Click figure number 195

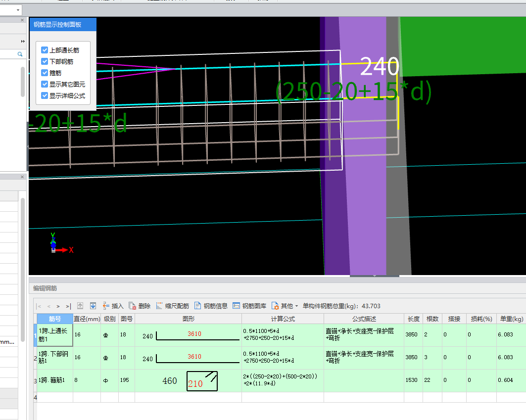tap(125, 380)
